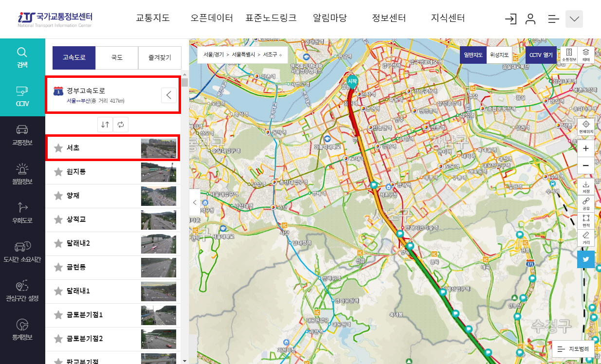Image resolution: width=601 pixels, height=364 pixels.
Task: Click 서울특별시 in the breadcrumb
Action: pyautogui.click(x=244, y=55)
